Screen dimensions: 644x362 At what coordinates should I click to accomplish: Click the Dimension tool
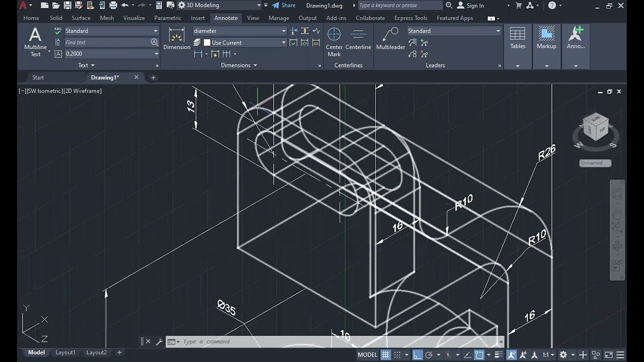pyautogui.click(x=177, y=39)
